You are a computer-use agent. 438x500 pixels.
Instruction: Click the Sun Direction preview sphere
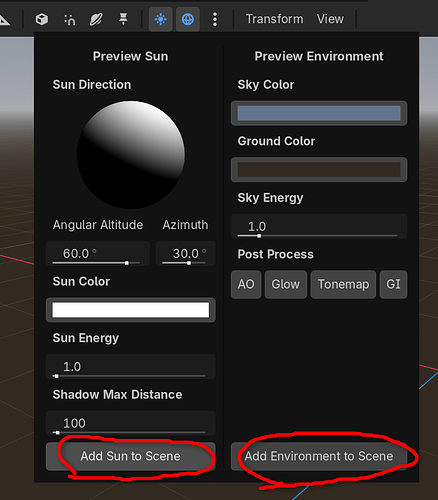tap(131, 155)
